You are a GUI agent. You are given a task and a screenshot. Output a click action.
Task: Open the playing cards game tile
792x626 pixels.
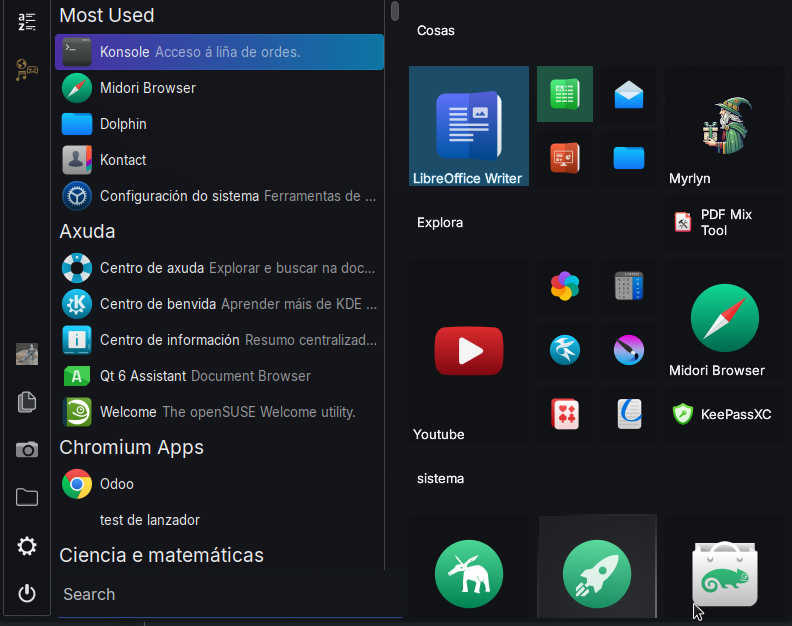pos(565,414)
